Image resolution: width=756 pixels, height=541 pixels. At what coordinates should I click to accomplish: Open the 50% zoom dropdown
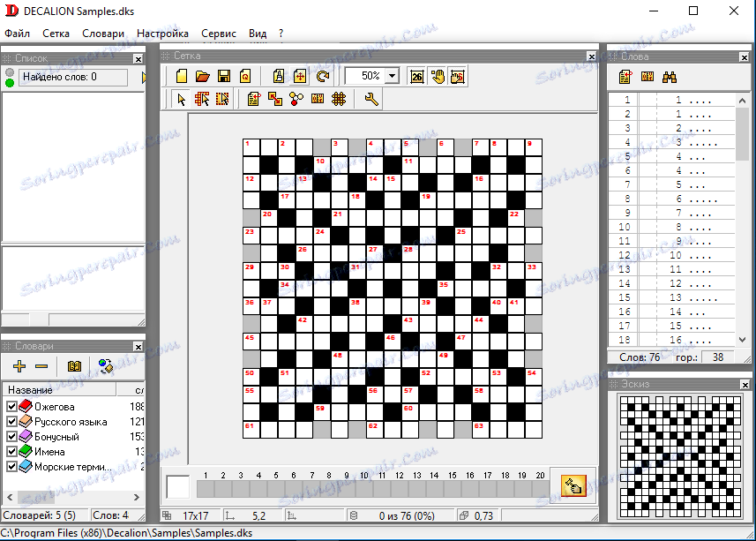[392, 77]
